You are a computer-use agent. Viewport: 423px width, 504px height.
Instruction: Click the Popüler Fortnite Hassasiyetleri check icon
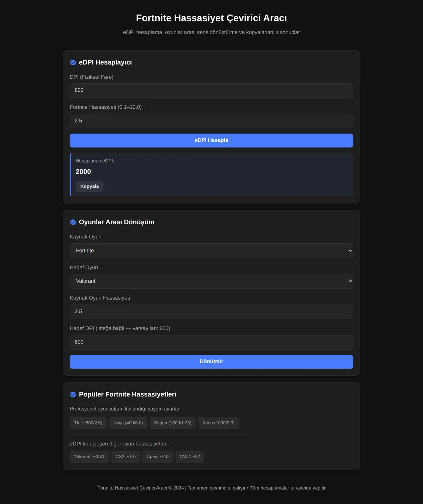pos(73,394)
